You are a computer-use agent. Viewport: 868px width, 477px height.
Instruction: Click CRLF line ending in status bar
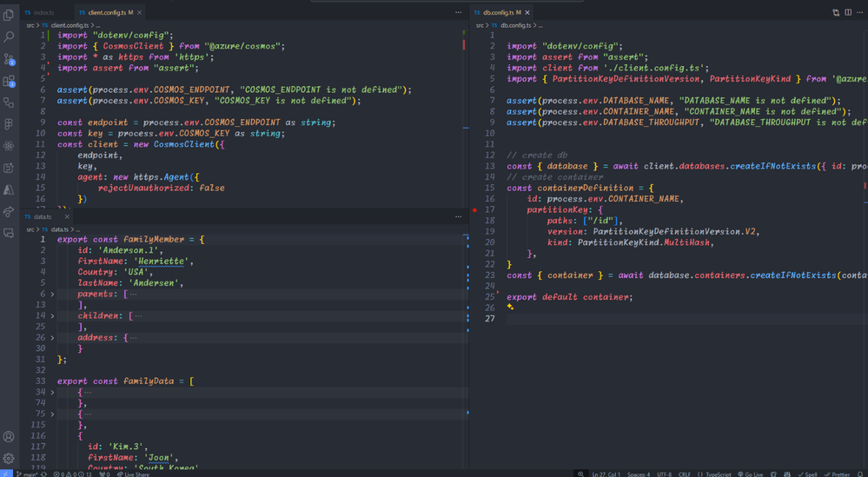coord(684,474)
